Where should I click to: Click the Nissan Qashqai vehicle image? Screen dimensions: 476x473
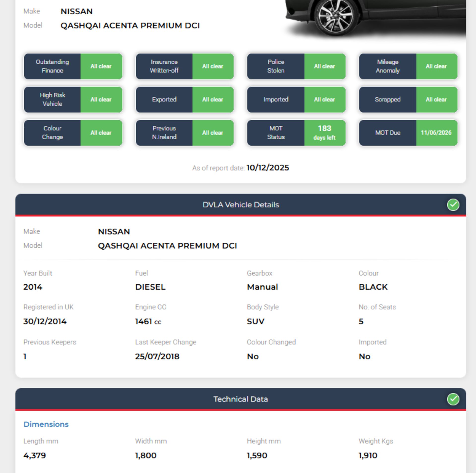tap(372, 17)
